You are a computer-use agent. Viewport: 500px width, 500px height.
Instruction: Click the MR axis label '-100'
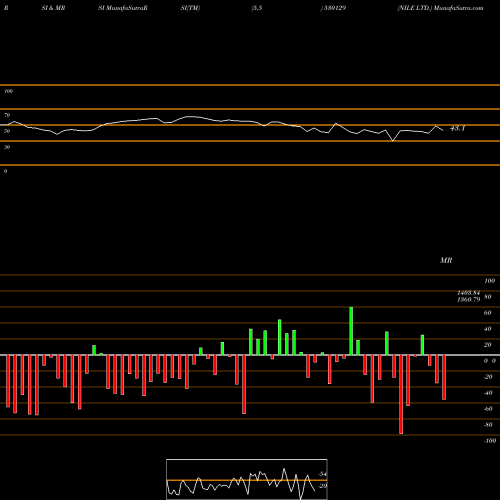pos(490,441)
